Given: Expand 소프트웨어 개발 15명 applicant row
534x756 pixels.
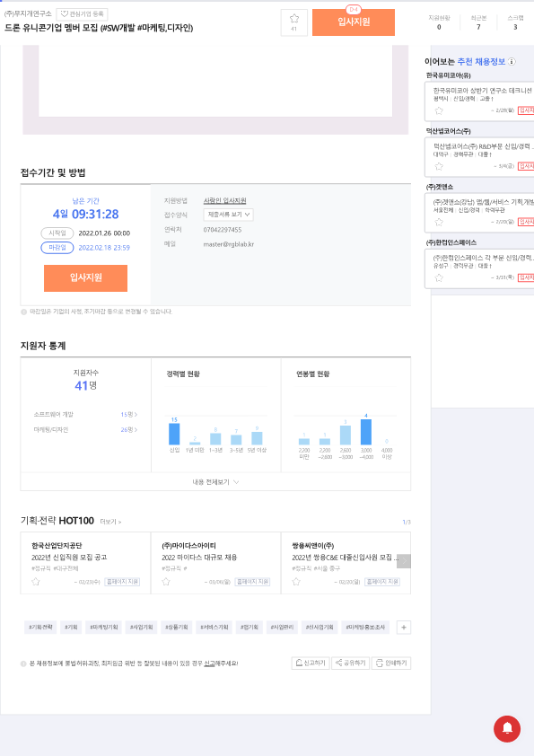Looking at the screenshot, I should pyautogui.click(x=85, y=414).
